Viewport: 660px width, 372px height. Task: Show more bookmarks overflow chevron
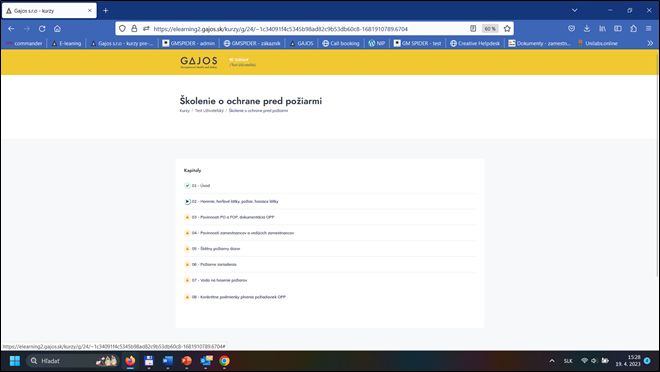tap(650, 43)
